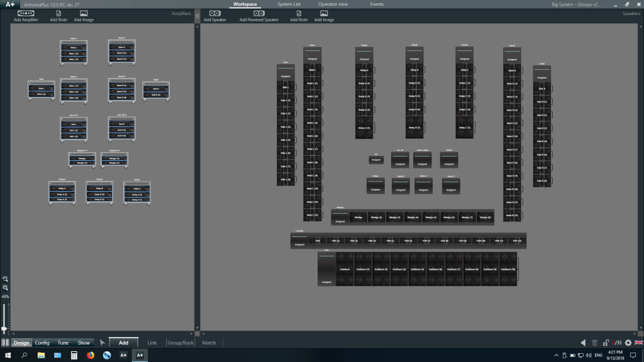Click Add Note in the Amplifiers panel

coord(59,13)
